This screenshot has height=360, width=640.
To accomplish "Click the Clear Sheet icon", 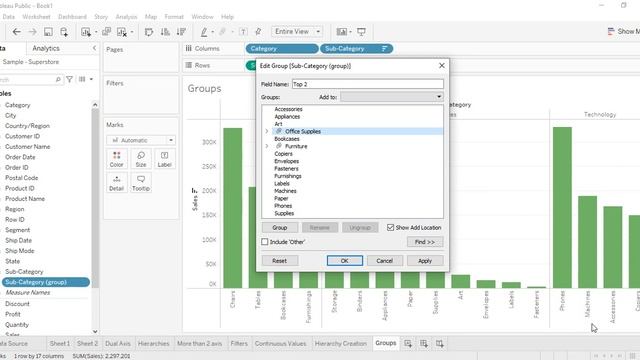I will tap(122, 32).
